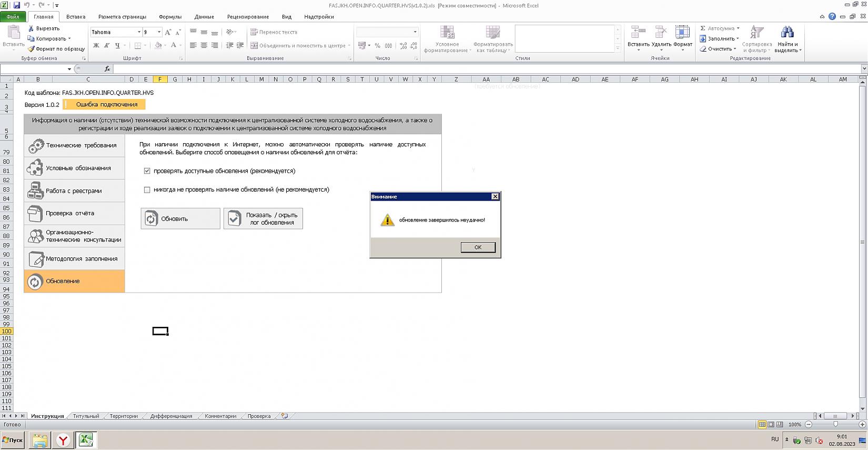Align text right in the alignment group

[215, 46]
